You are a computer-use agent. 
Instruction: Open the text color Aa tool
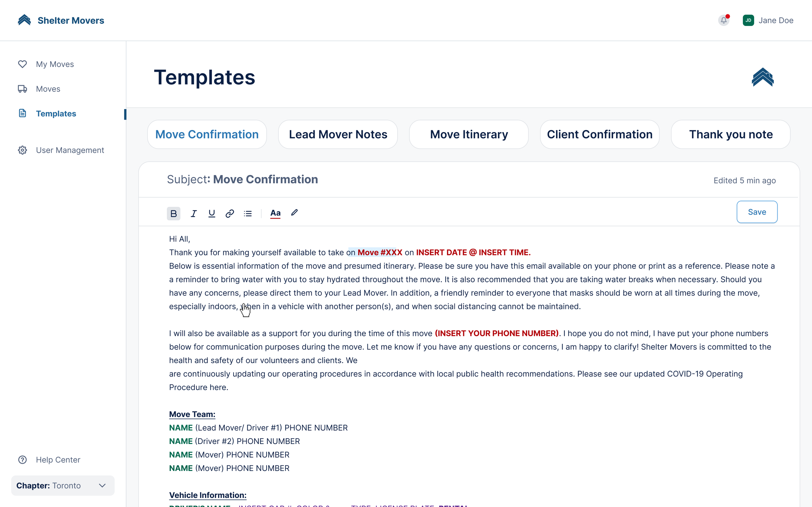point(275,213)
